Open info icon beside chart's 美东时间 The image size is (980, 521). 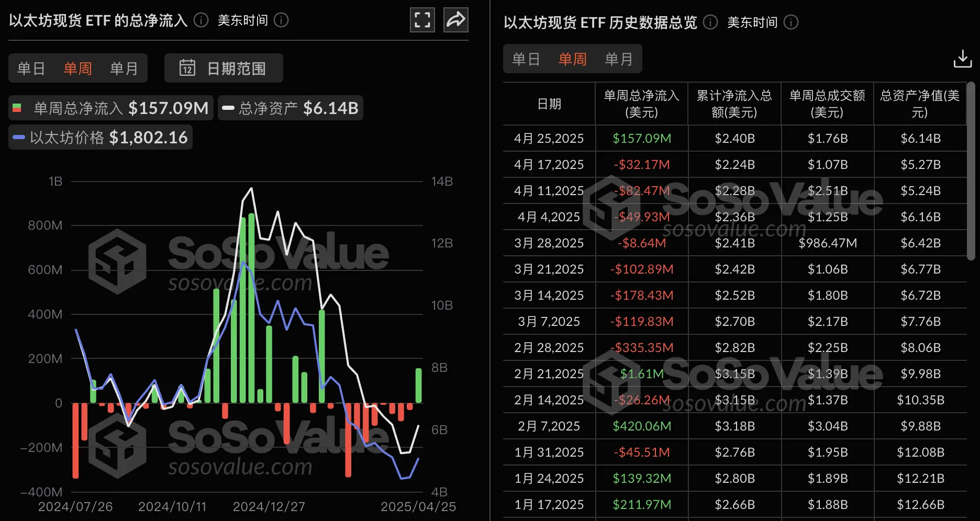(281, 20)
